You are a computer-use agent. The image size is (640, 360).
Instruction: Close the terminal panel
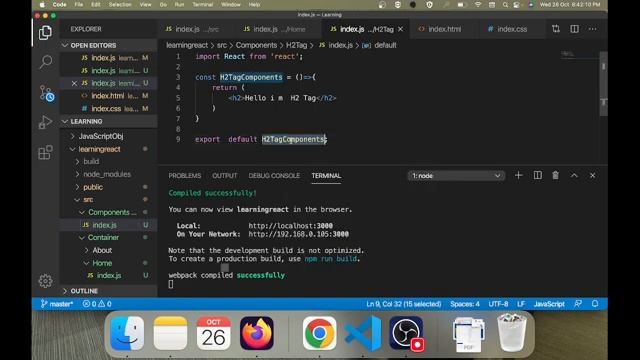click(x=592, y=175)
